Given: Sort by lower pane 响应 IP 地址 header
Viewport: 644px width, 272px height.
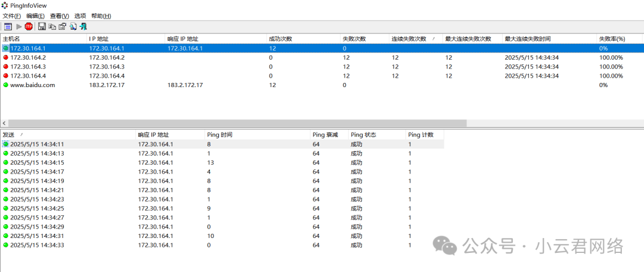Looking at the screenshot, I should click(170, 135).
